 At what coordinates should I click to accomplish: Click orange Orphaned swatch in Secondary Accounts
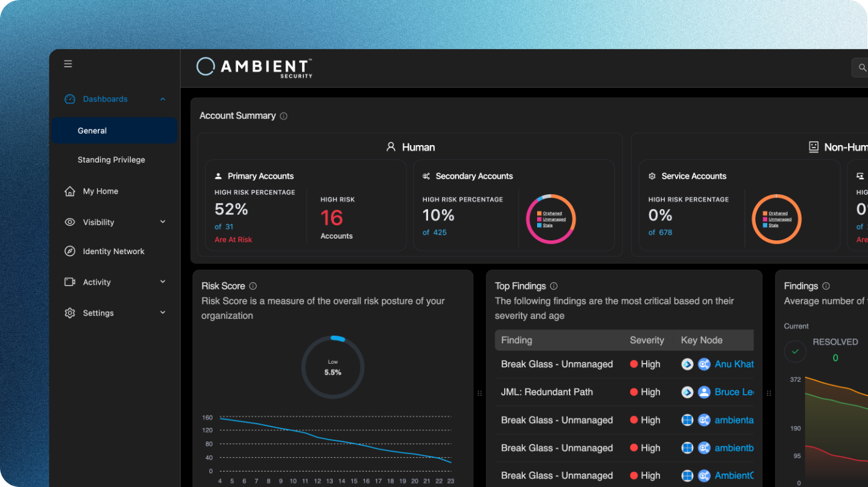click(x=539, y=214)
